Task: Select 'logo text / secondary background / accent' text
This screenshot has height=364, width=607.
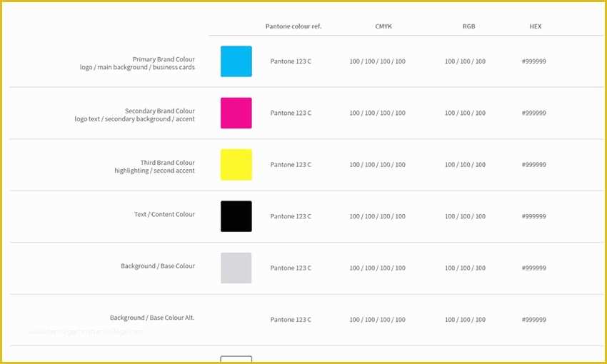Action: tap(135, 119)
